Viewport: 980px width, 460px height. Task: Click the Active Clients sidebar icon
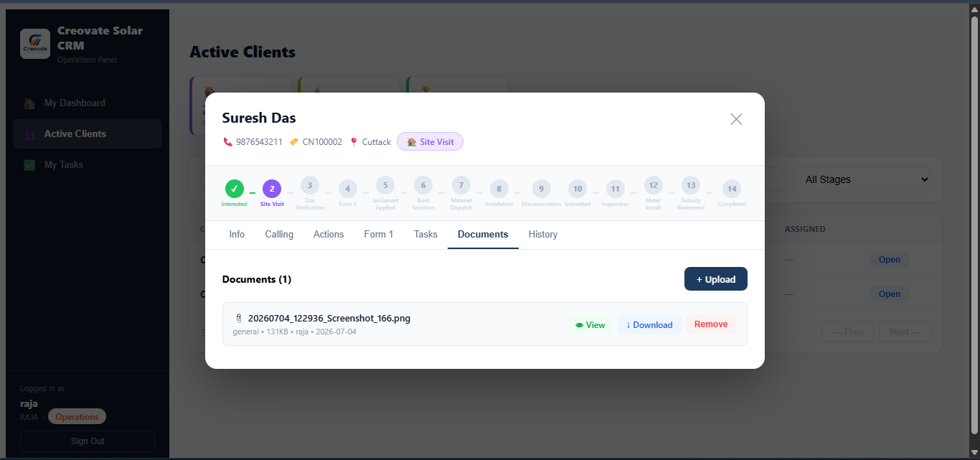pyautogui.click(x=29, y=134)
